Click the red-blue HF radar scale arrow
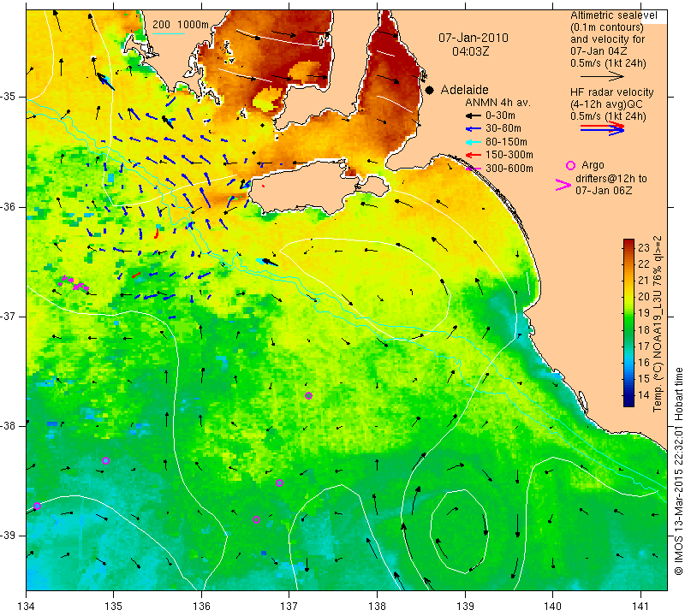This screenshot has width=685, height=616. pos(603,128)
